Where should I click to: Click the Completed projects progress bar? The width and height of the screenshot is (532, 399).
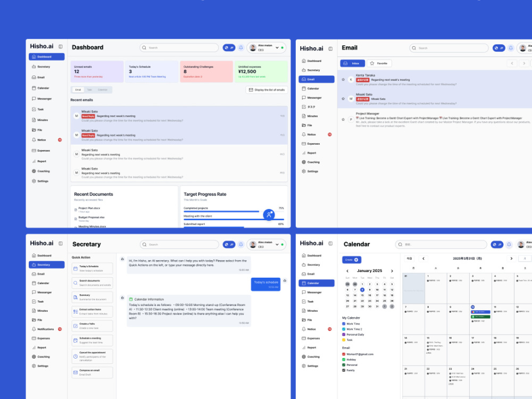tap(234, 211)
